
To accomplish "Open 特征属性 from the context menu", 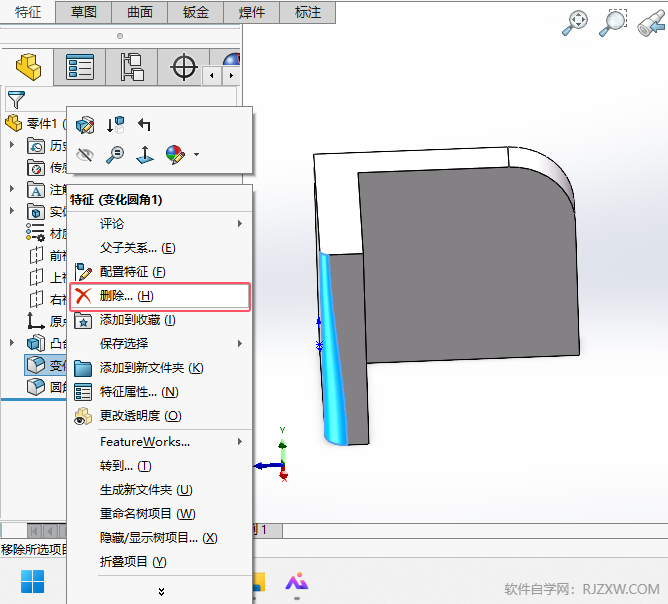I will tap(160, 392).
